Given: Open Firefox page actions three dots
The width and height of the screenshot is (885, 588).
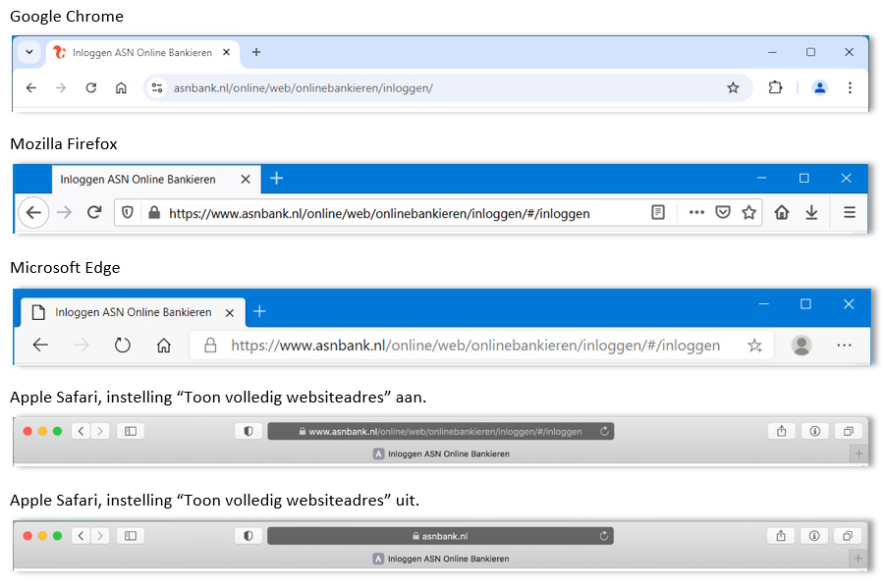Looking at the screenshot, I should pyautogui.click(x=697, y=212).
